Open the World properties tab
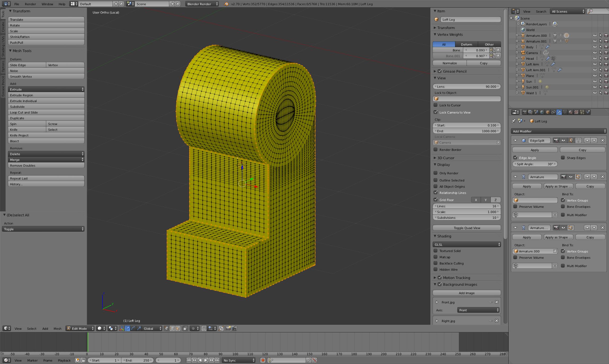This screenshot has height=364, width=609. [542, 112]
